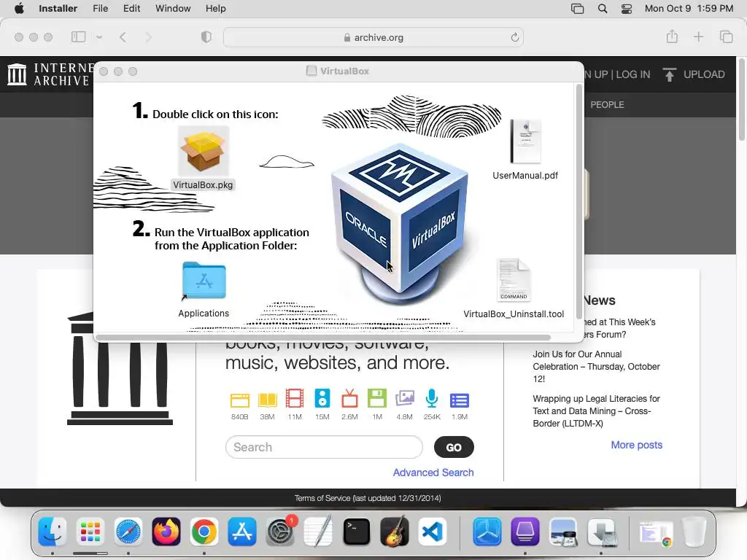Open the PEOPLE nav item

[607, 104]
